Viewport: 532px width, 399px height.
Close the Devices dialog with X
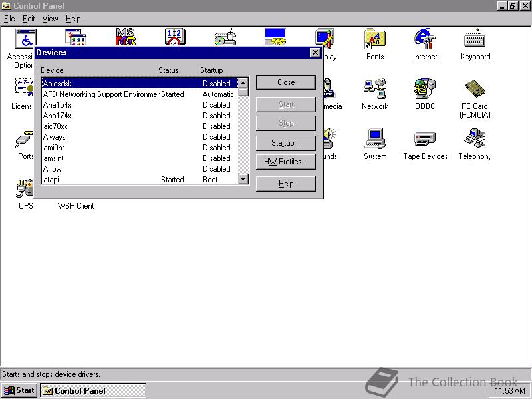coord(315,53)
